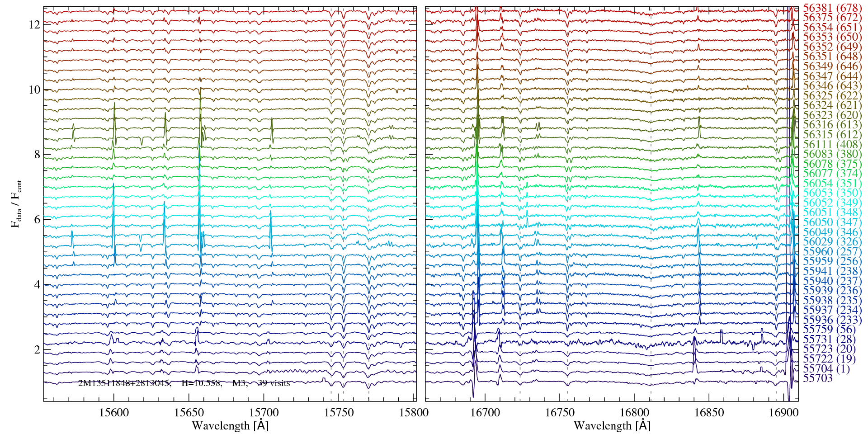Click the 55759 (56) legend label

[829, 330]
